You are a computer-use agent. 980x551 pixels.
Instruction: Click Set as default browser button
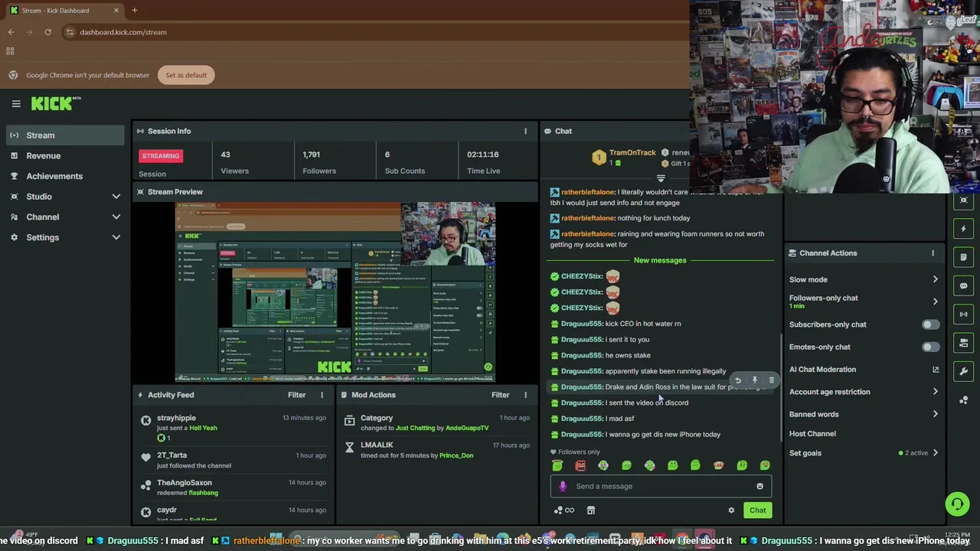point(186,75)
